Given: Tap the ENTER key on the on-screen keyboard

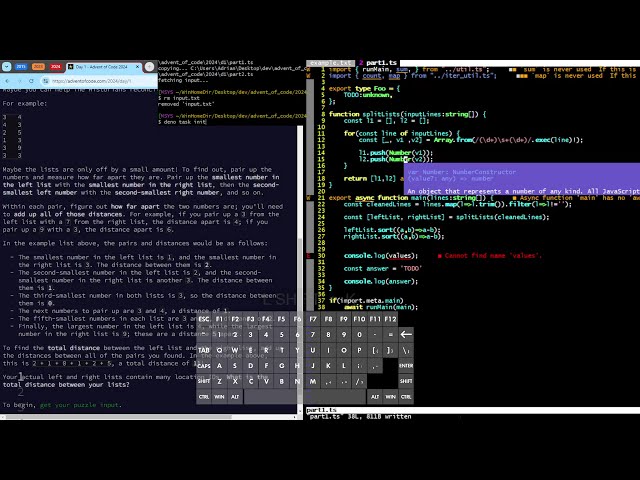Looking at the screenshot, I should point(406,366).
